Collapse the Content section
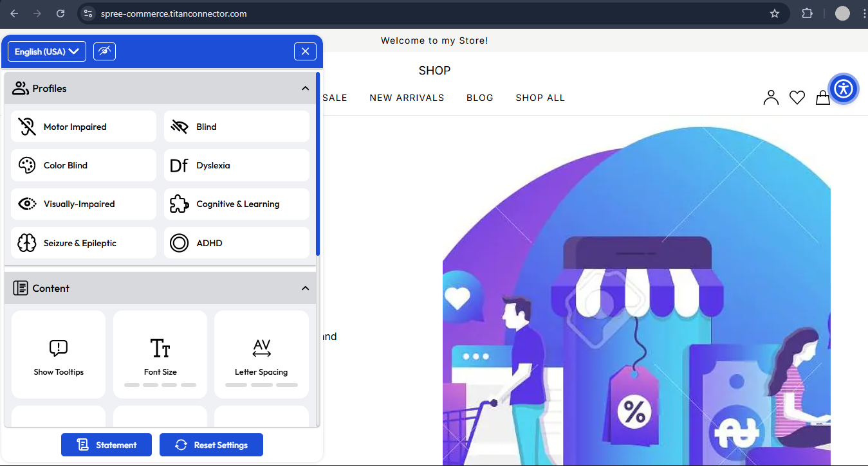The image size is (868, 466). click(x=305, y=288)
